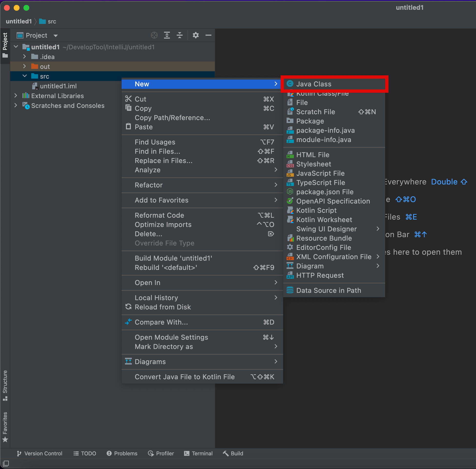
Task: Open the Project view dropdown
Action: click(x=56, y=36)
